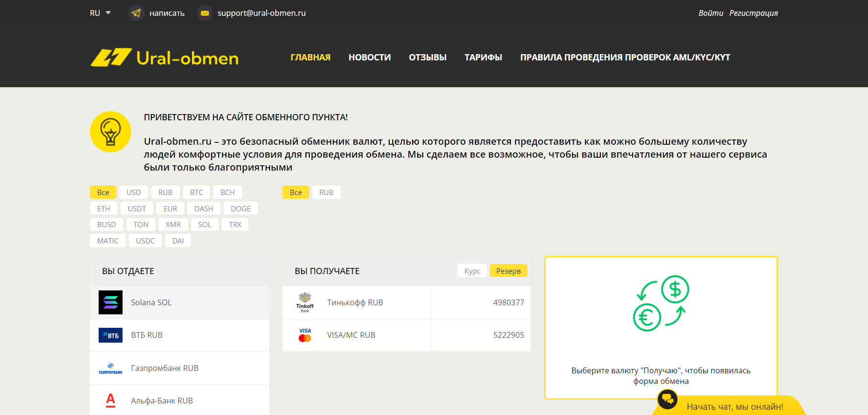Open the RU language dropdown

click(100, 13)
